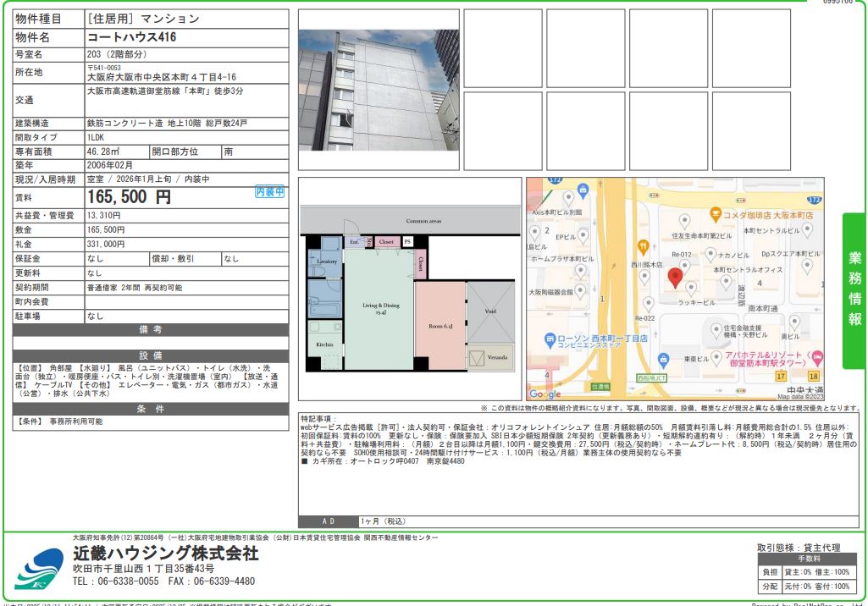Click the Living & Dining room in floorplan
The height and width of the screenshot is (606, 868).
pyautogui.click(x=379, y=309)
